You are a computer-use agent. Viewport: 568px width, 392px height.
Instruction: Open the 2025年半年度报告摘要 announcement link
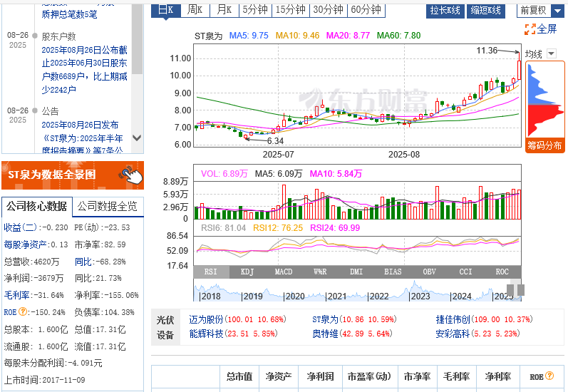coord(82,138)
